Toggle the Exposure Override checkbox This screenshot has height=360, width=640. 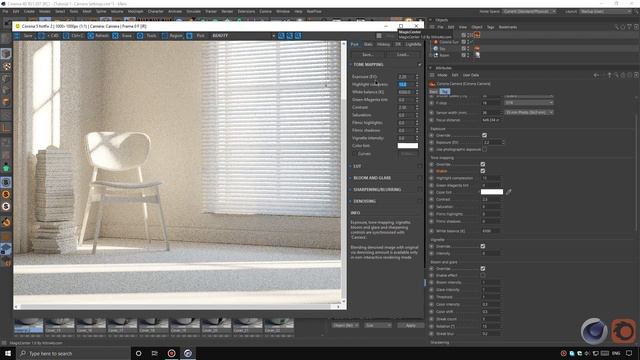coord(484,135)
